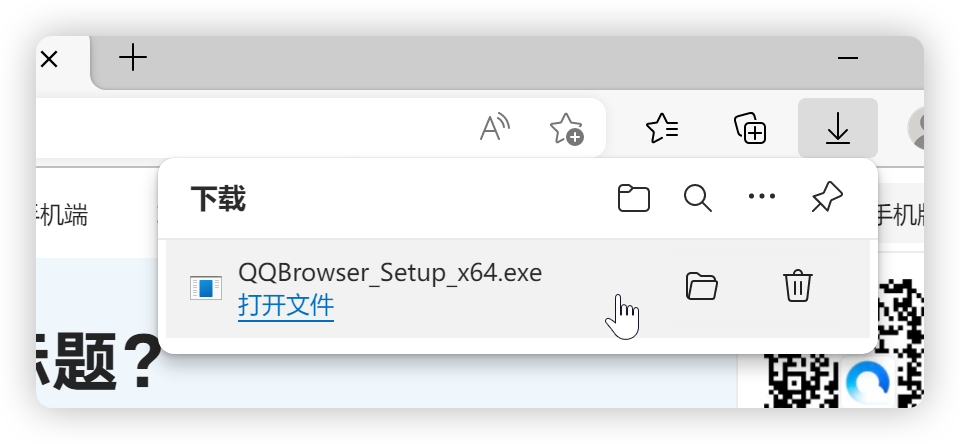Pin the downloads panel
This screenshot has height=444, width=960.
(826, 198)
